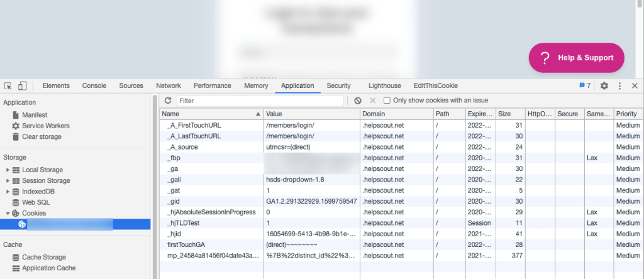
Task: Click the cookie Filter input field
Action: [x=260, y=101]
